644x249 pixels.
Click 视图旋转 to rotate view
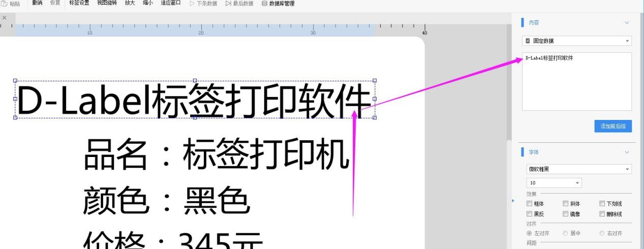coord(107,3)
